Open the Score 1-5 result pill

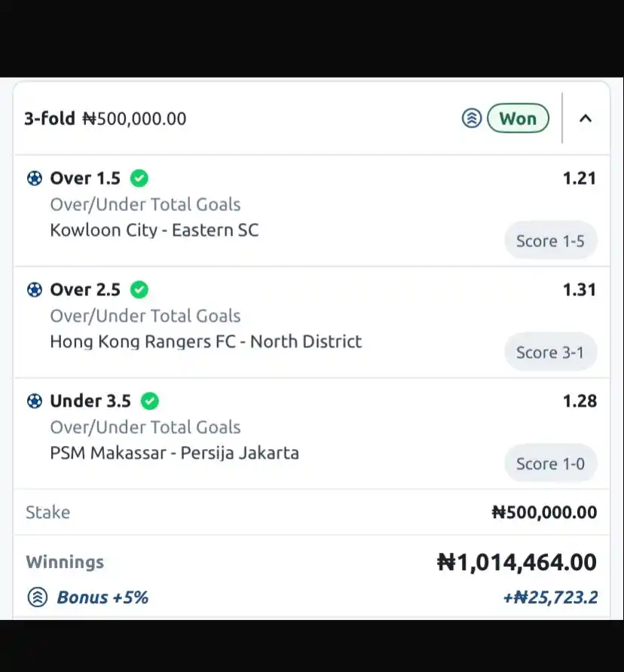[550, 241]
